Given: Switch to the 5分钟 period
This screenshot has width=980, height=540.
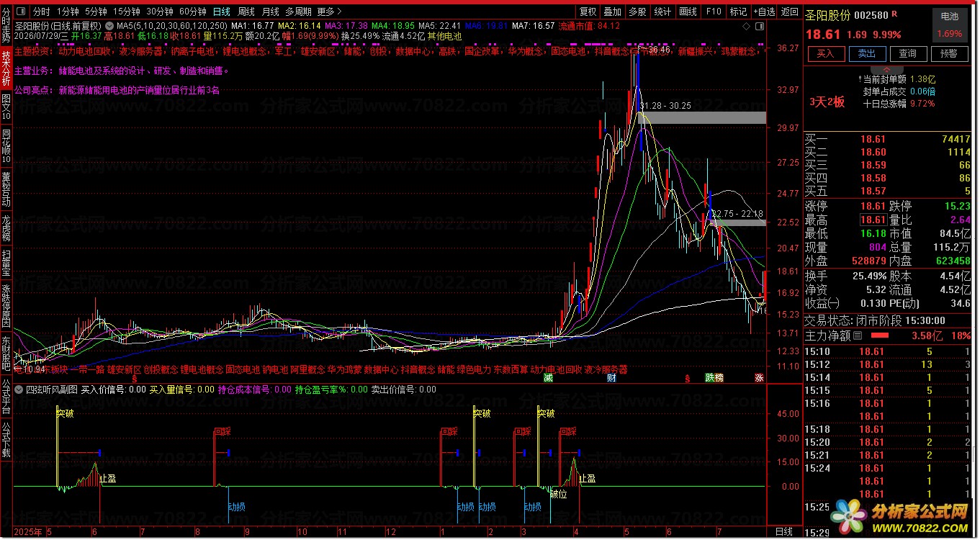Looking at the screenshot, I should tap(96, 12).
